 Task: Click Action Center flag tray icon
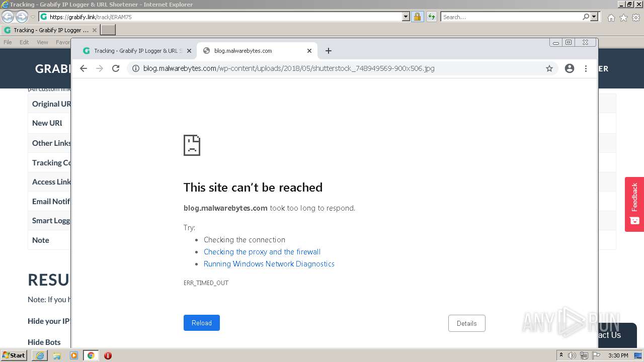596,355
